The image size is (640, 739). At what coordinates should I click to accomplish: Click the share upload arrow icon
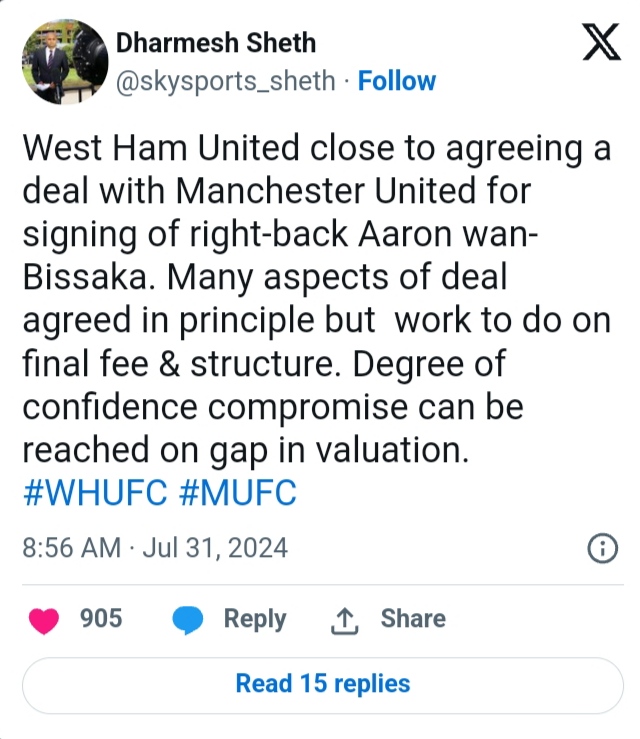pyautogui.click(x=343, y=620)
